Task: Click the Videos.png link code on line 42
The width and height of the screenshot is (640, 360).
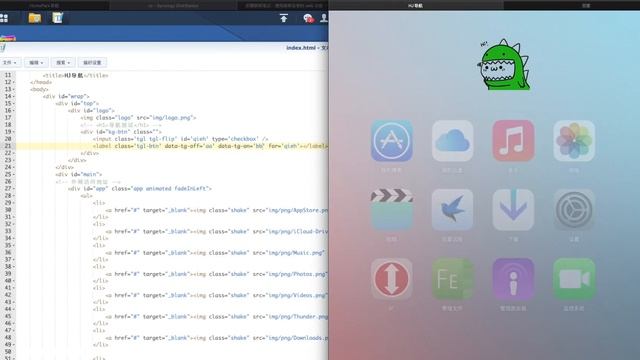Action: point(217,295)
